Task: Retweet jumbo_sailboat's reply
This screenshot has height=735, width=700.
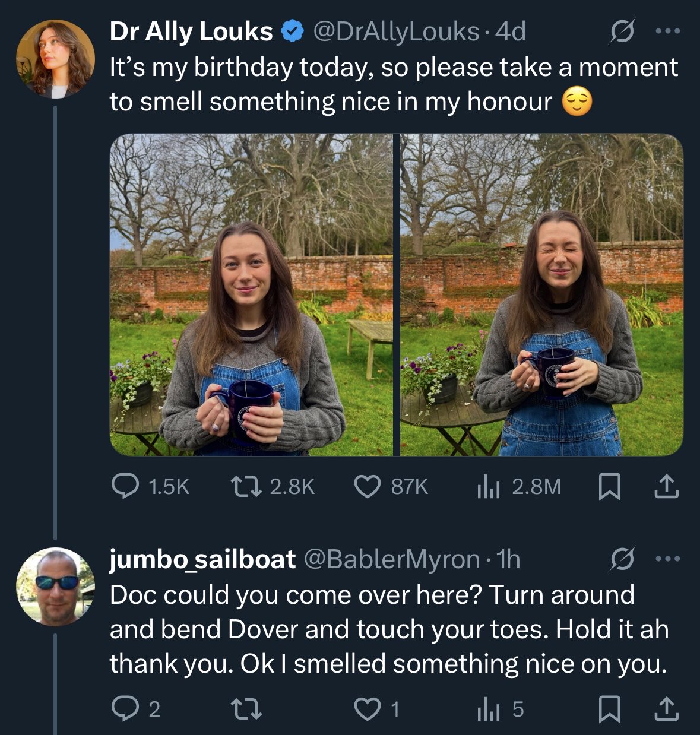Action: [x=246, y=709]
